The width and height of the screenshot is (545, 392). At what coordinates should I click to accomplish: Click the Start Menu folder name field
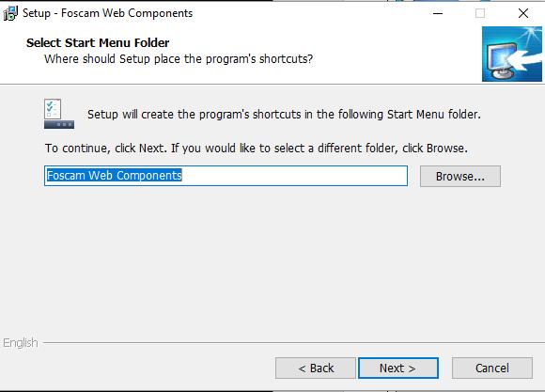point(226,176)
